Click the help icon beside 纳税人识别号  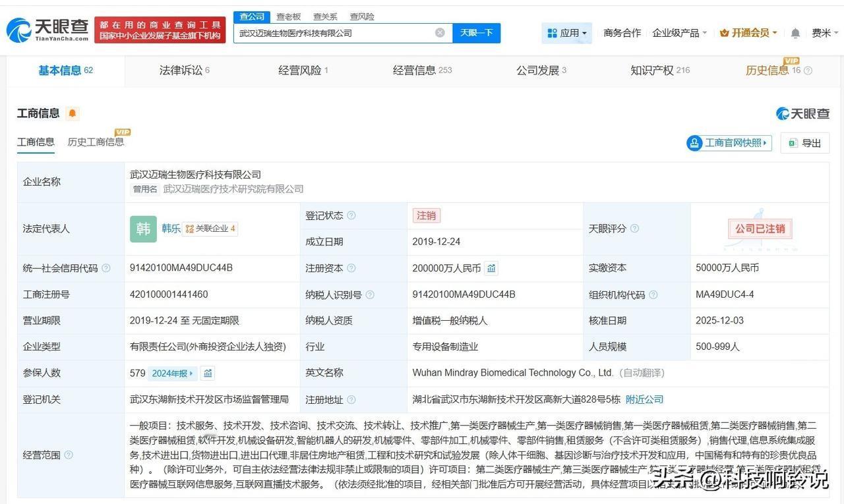click(x=370, y=294)
